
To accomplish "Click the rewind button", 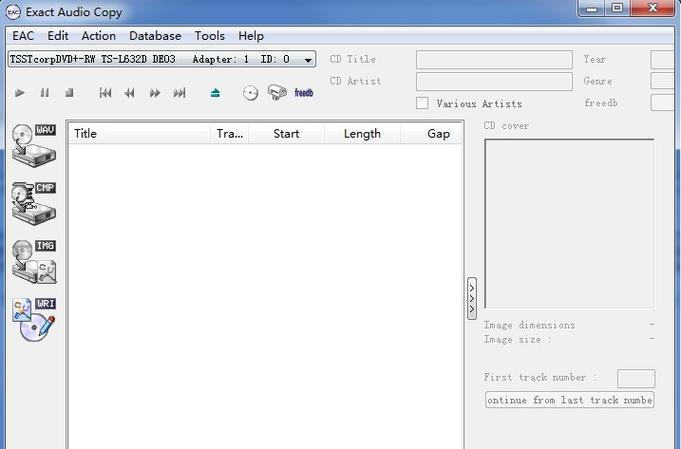I will pyautogui.click(x=129, y=93).
